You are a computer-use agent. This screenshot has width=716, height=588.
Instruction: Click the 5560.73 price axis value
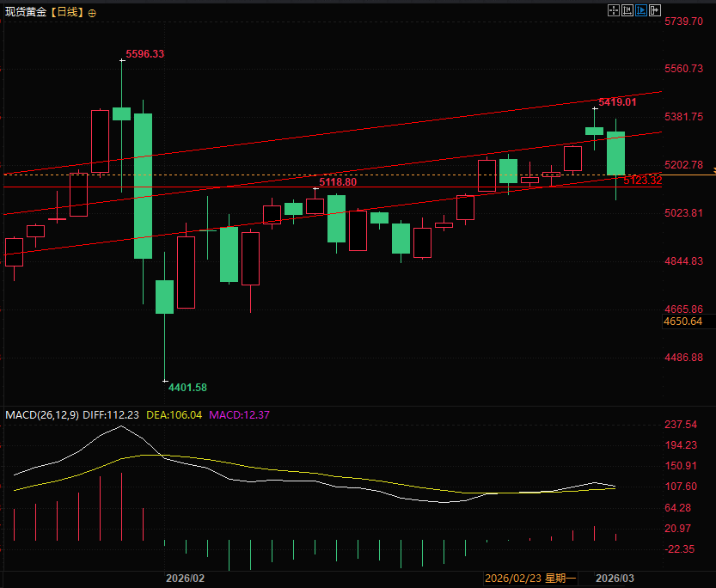coord(684,69)
